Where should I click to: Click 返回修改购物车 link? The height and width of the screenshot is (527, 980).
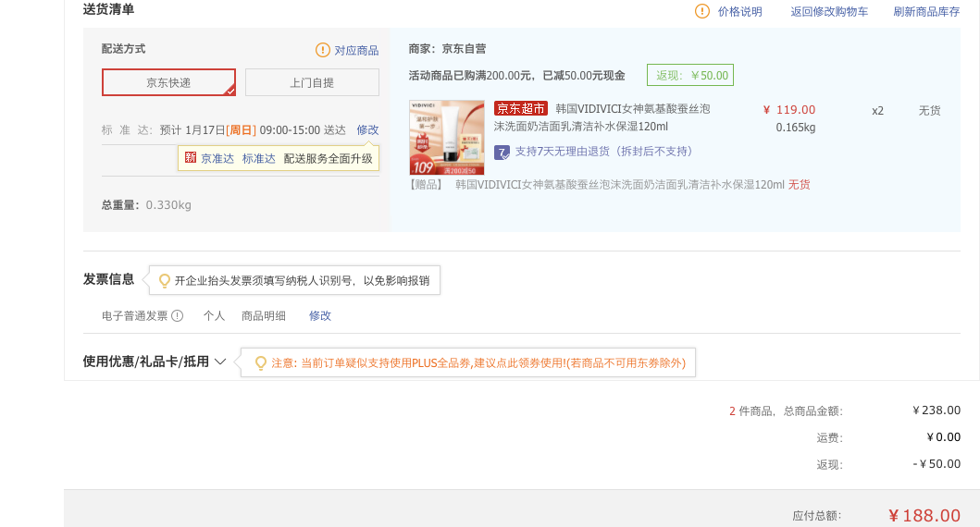(829, 12)
